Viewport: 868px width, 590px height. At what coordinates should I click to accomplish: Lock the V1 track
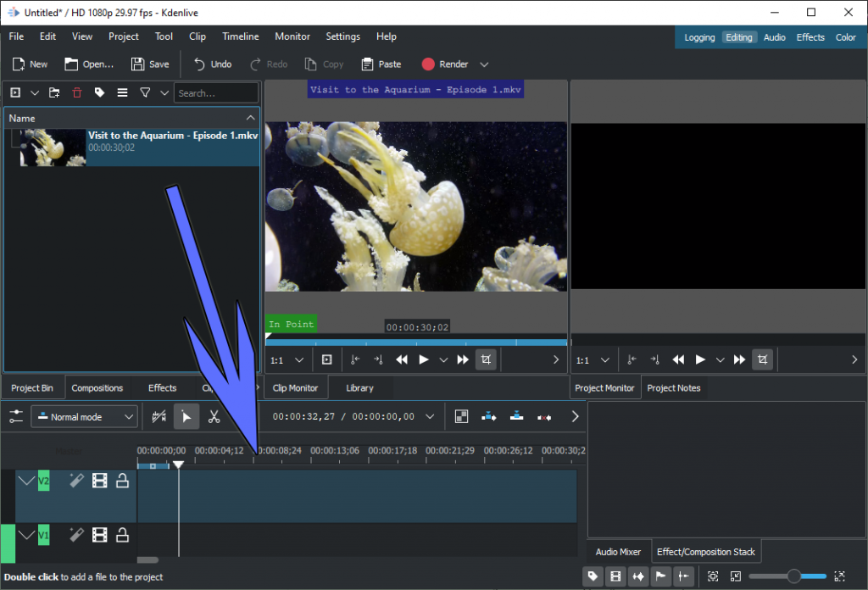122,535
